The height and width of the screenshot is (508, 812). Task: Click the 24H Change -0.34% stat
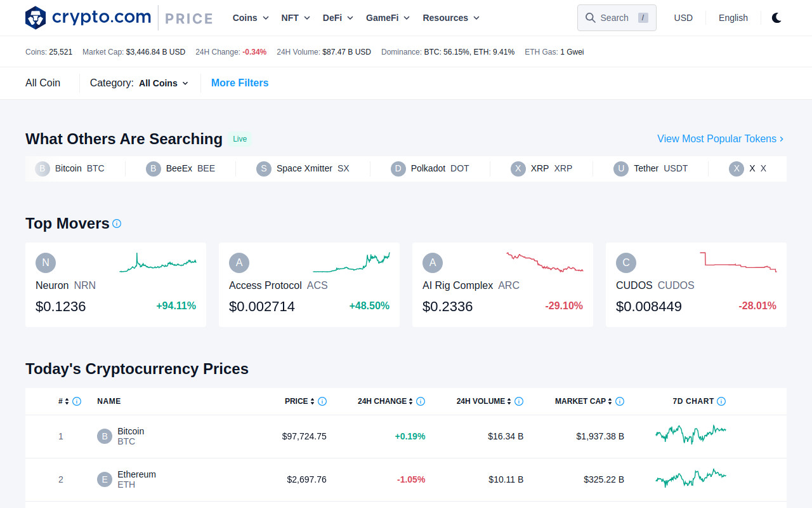tap(231, 52)
